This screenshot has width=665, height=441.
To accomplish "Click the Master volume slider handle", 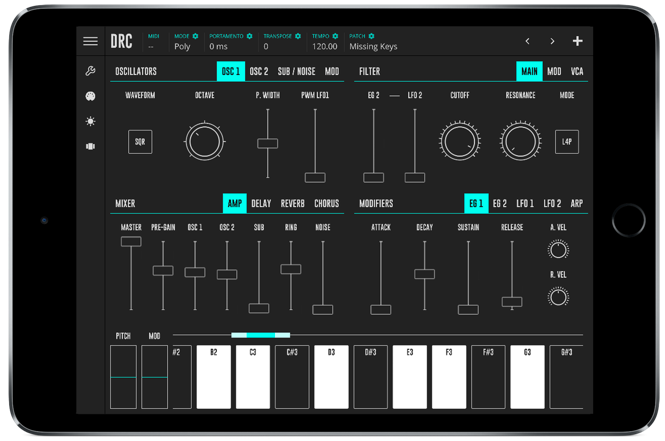I will click(x=131, y=242).
